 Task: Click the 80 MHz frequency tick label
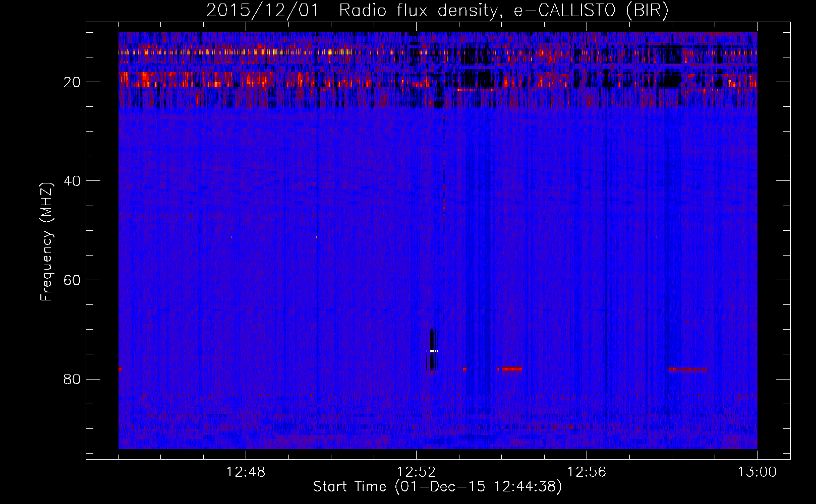[72, 379]
